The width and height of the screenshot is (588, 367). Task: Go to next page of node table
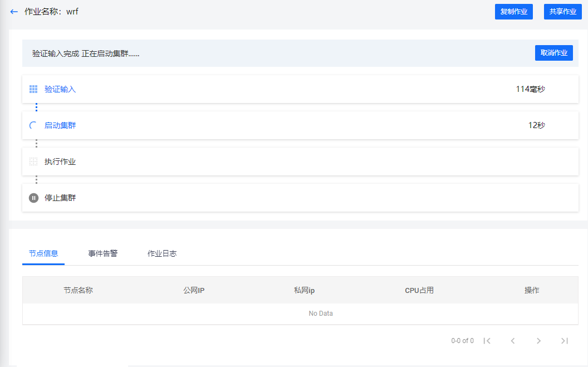[x=538, y=341]
